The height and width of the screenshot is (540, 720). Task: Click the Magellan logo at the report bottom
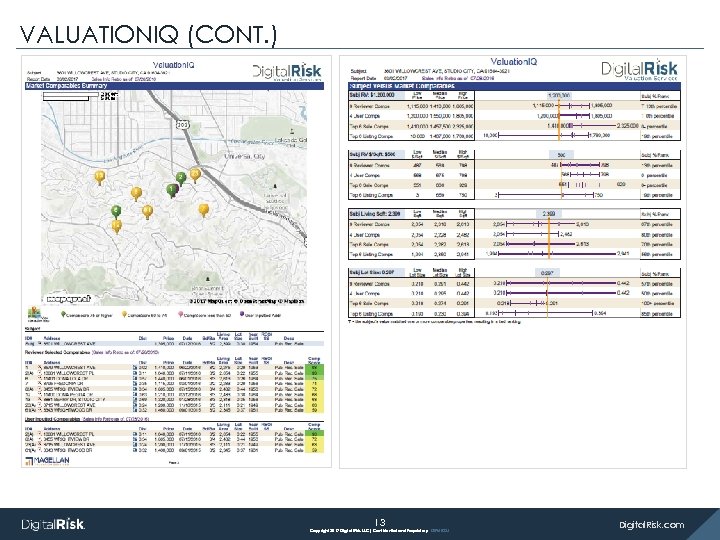(x=47, y=461)
